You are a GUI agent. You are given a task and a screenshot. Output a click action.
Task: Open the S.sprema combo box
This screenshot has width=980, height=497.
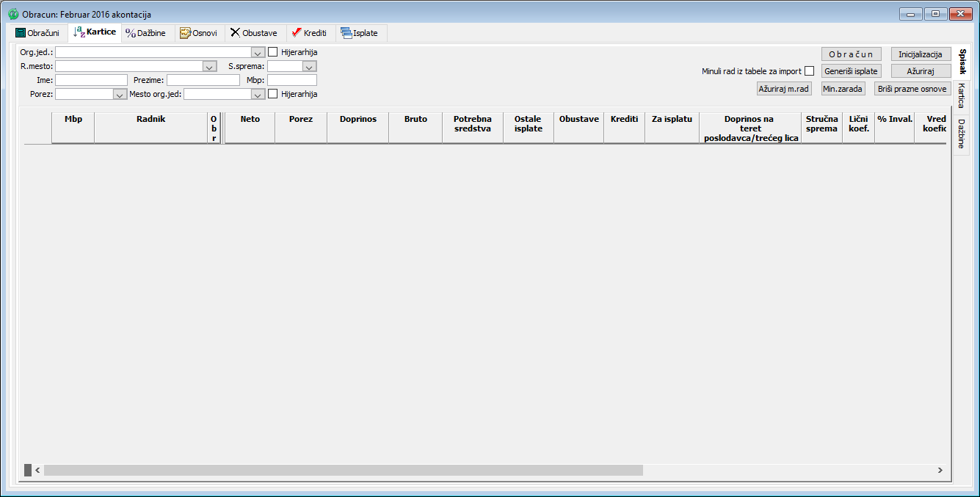(x=309, y=67)
